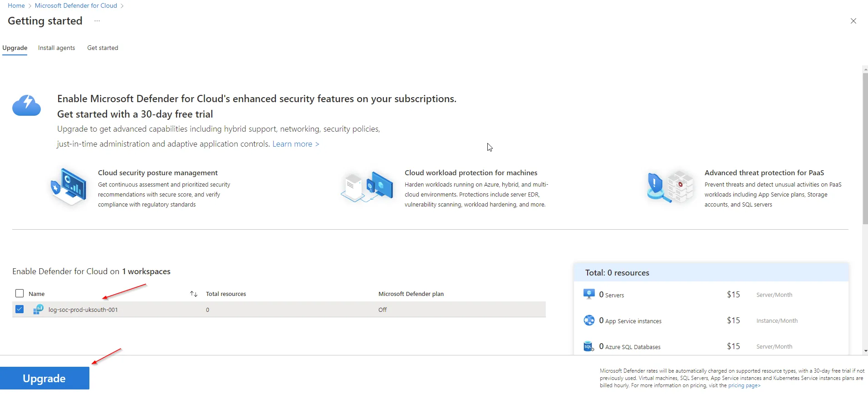
Task: Open the pricing page link
Action: point(745,385)
